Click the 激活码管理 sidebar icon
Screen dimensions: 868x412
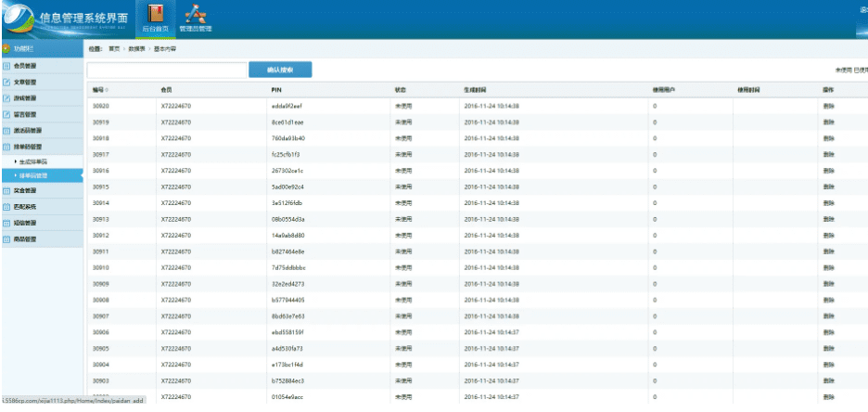pos(6,131)
